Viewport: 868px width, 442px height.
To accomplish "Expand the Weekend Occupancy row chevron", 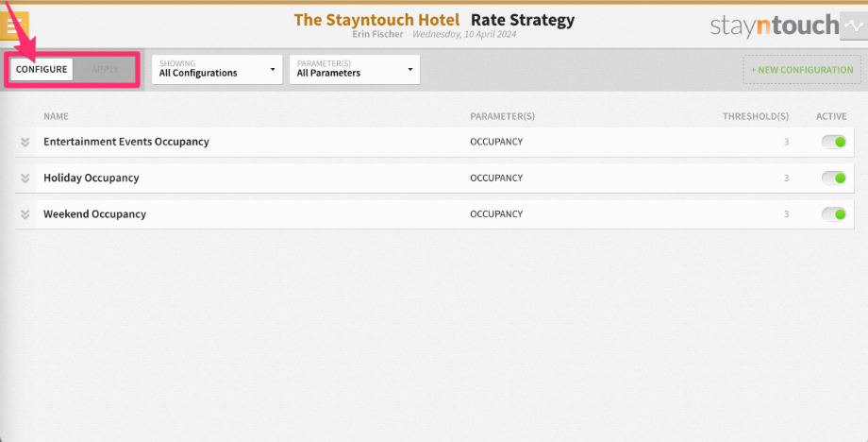I will (25, 214).
